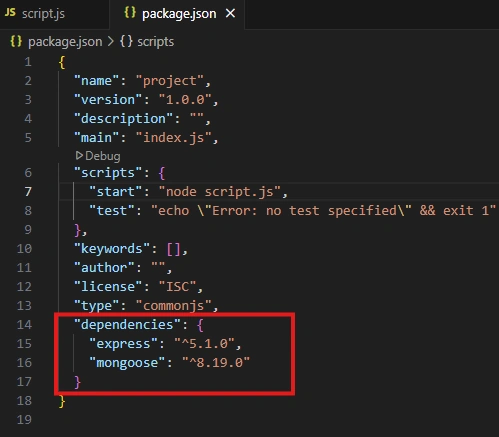Screen dimensions: 499x437
Task: Click scripts segment in the breadcrumb
Action: [x=155, y=42]
